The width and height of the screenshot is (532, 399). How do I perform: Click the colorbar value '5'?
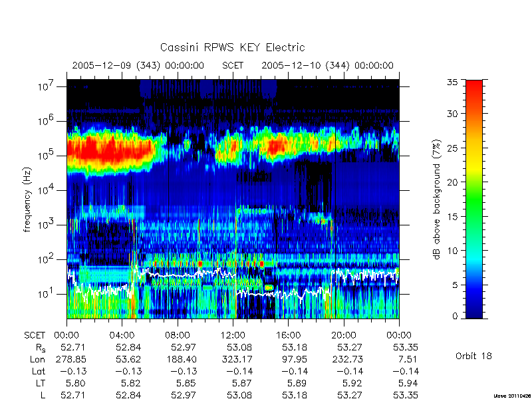click(x=455, y=285)
